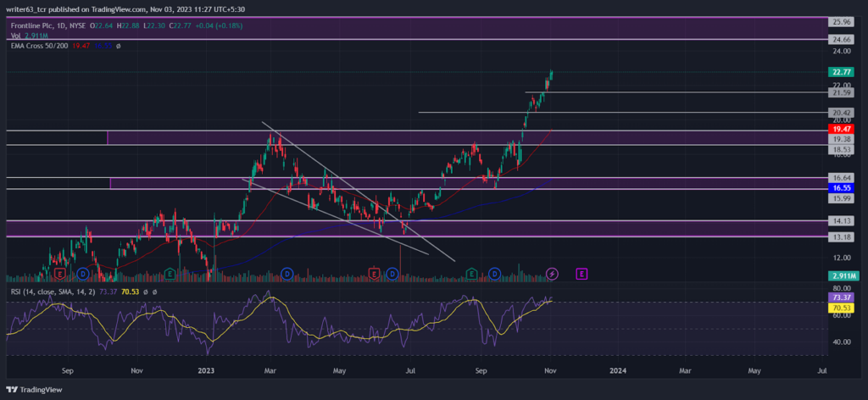Click the red 19.47 value in EMA legend
This screenshot has height=400, width=868.
80,46
